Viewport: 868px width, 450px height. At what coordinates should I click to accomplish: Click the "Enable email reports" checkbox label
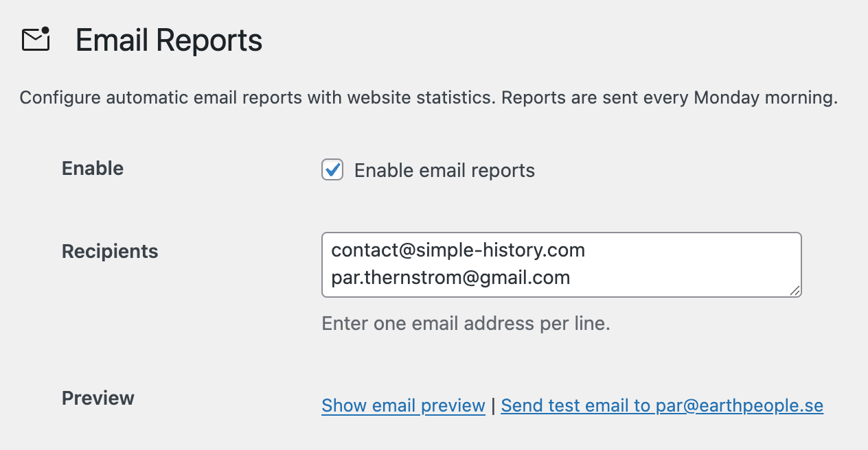pyautogui.click(x=444, y=171)
